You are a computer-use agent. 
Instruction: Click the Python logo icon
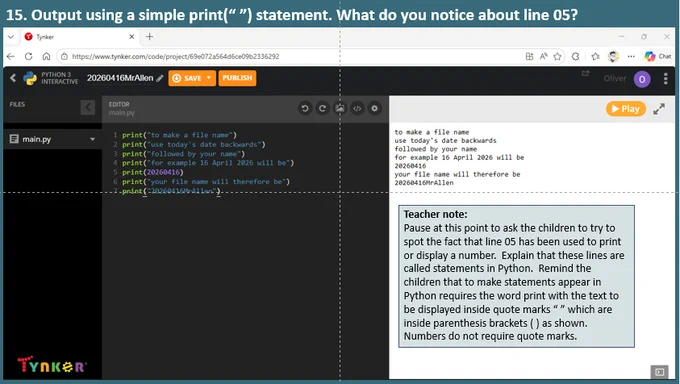(x=30, y=78)
